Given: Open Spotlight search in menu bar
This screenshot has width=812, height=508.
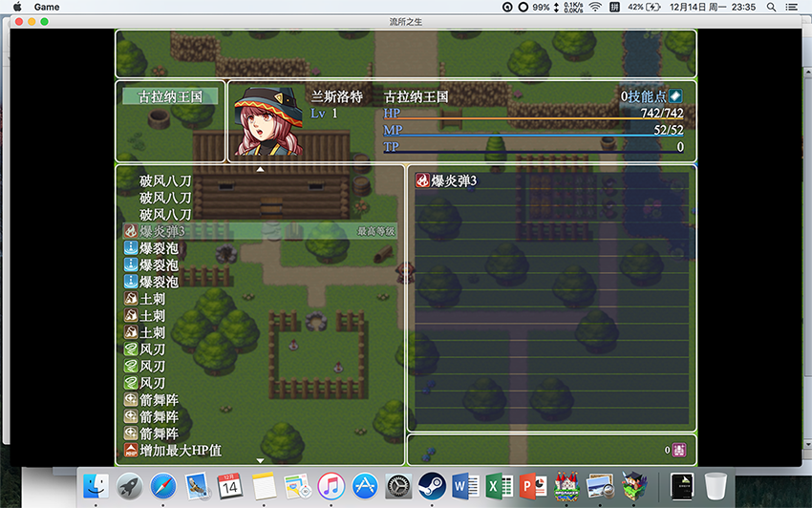Looking at the screenshot, I should coord(771,7).
